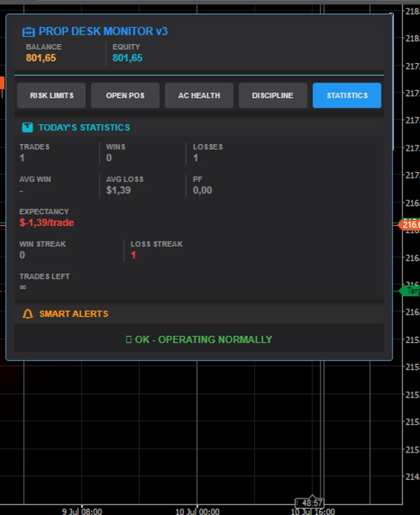420x515 pixels.
Task: Switch to the Open Pos tab
Action: click(x=125, y=96)
